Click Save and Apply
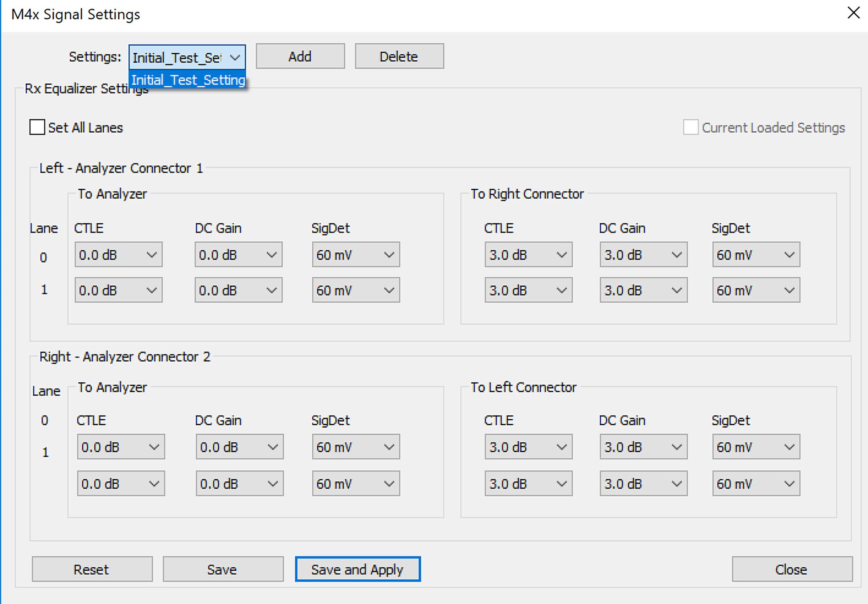Image resolution: width=868 pixels, height=604 pixels. click(x=358, y=569)
